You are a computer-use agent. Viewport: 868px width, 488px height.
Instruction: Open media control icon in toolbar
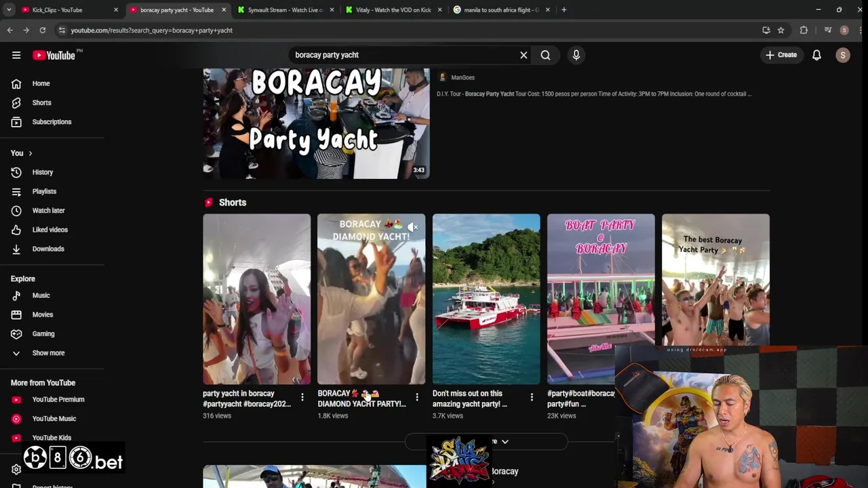coord(827,30)
